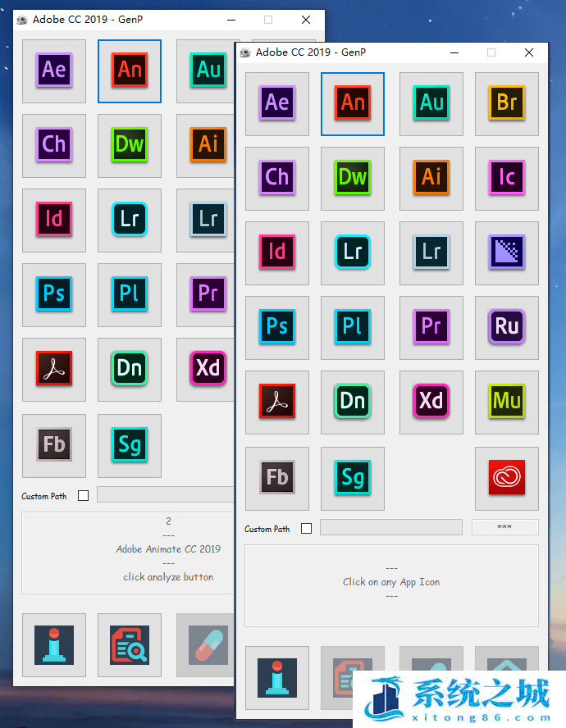Enable Custom Path checkbox in back window
The height and width of the screenshot is (728, 566).
(x=83, y=496)
